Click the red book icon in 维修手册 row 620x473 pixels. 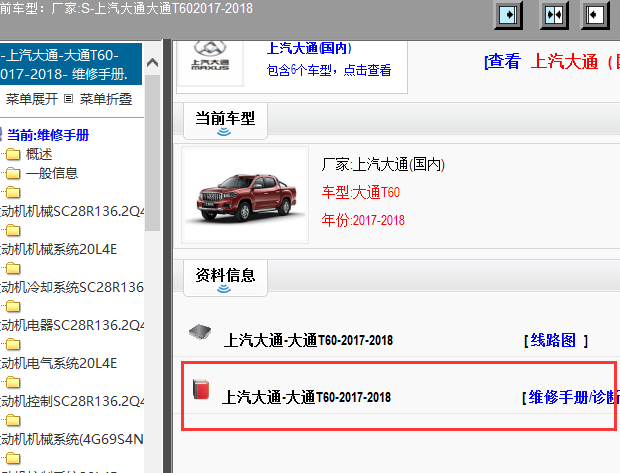tap(201, 389)
